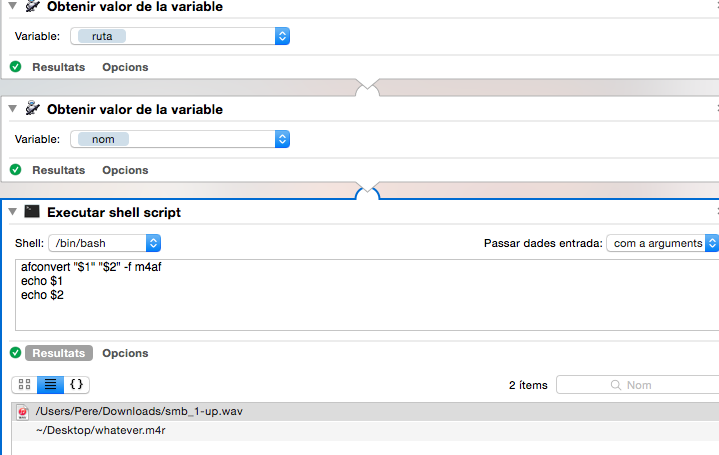
Task: Click the green success checkmark of the shell script action
Action: [15, 353]
